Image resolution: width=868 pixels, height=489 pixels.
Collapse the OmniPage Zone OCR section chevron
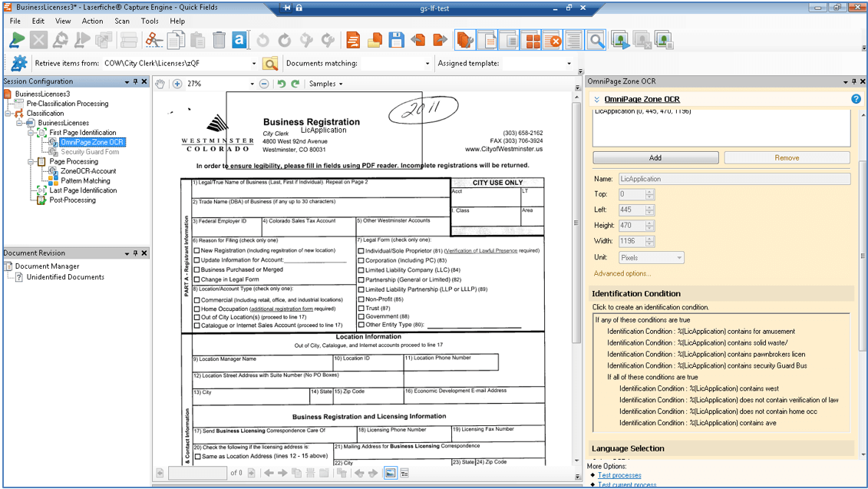[x=597, y=100]
